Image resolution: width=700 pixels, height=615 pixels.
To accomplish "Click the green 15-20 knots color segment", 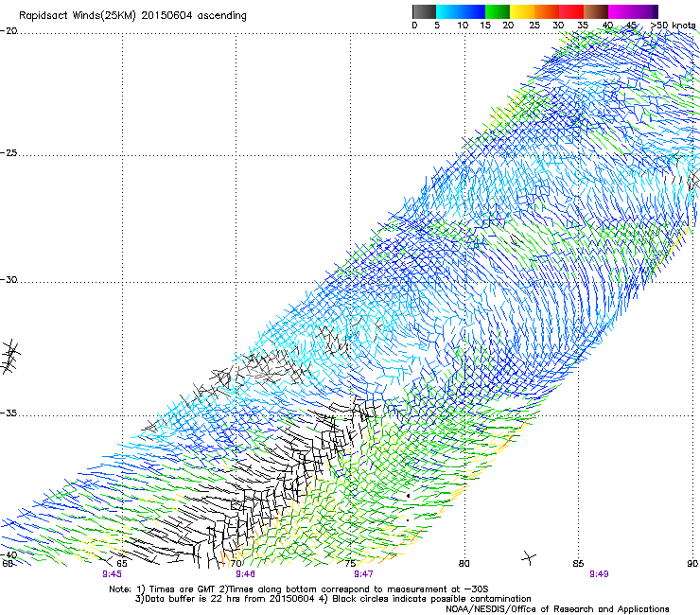I will tap(498, 11).
